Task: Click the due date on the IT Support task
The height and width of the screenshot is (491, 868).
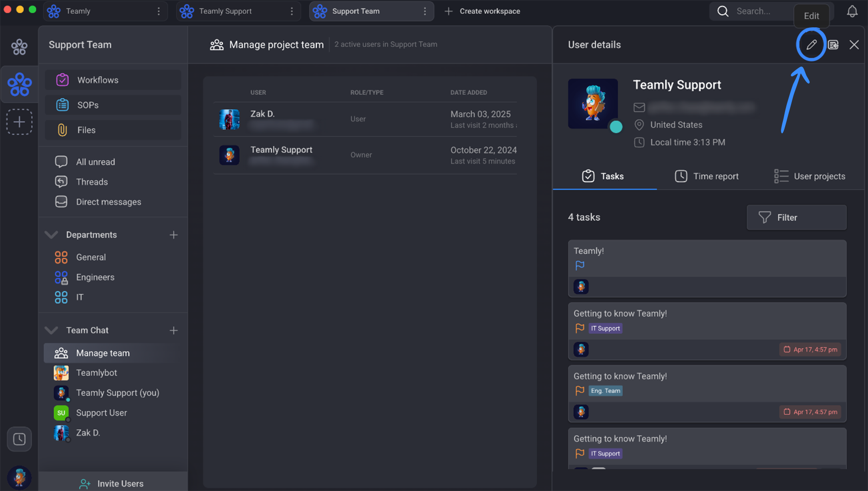Action: click(810, 350)
